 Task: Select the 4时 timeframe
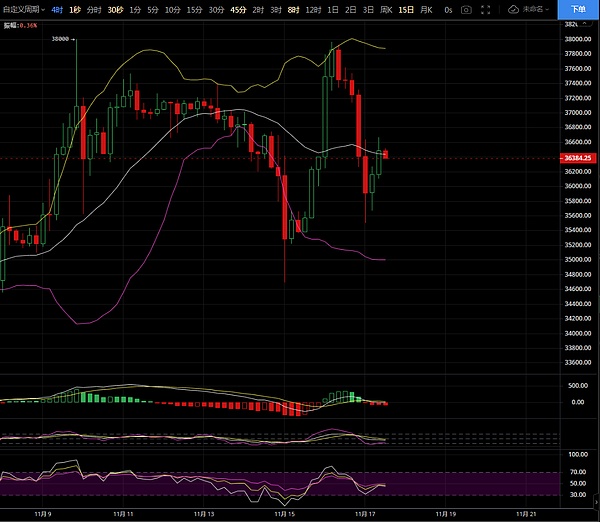point(57,9)
